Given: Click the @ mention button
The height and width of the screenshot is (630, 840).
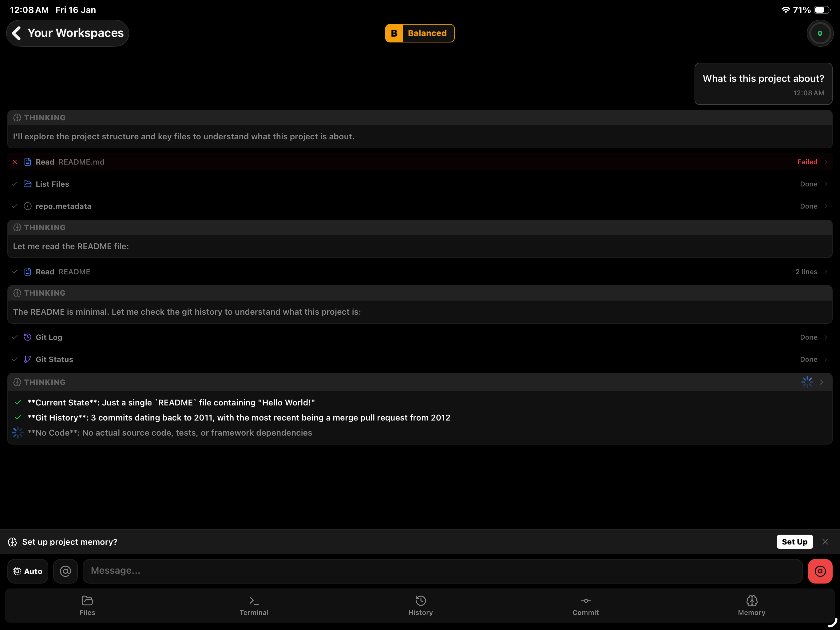Looking at the screenshot, I should [x=65, y=571].
